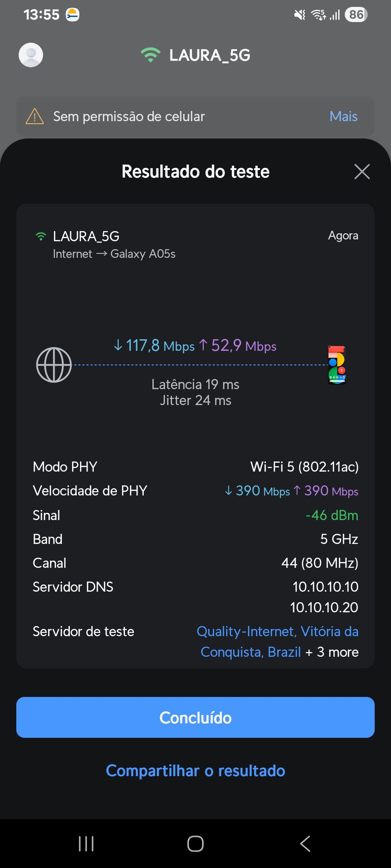Viewport: 391px width, 868px height.
Task: Tap the globe internet icon
Action: click(x=54, y=365)
